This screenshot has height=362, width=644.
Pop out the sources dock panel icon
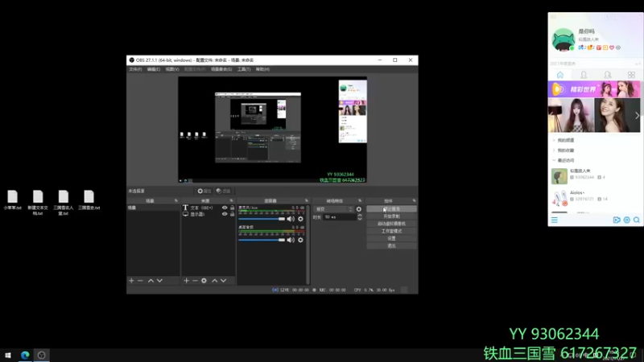pyautogui.click(x=231, y=200)
